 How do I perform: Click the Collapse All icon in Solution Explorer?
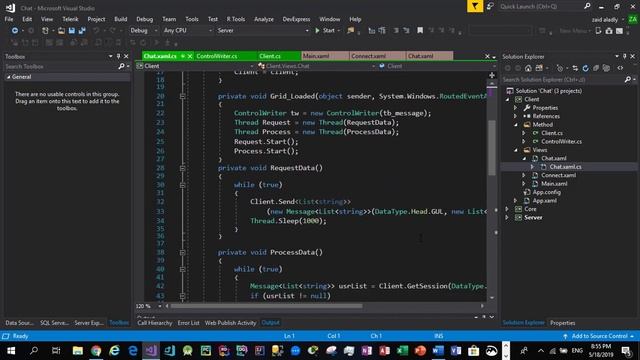click(x=596, y=68)
